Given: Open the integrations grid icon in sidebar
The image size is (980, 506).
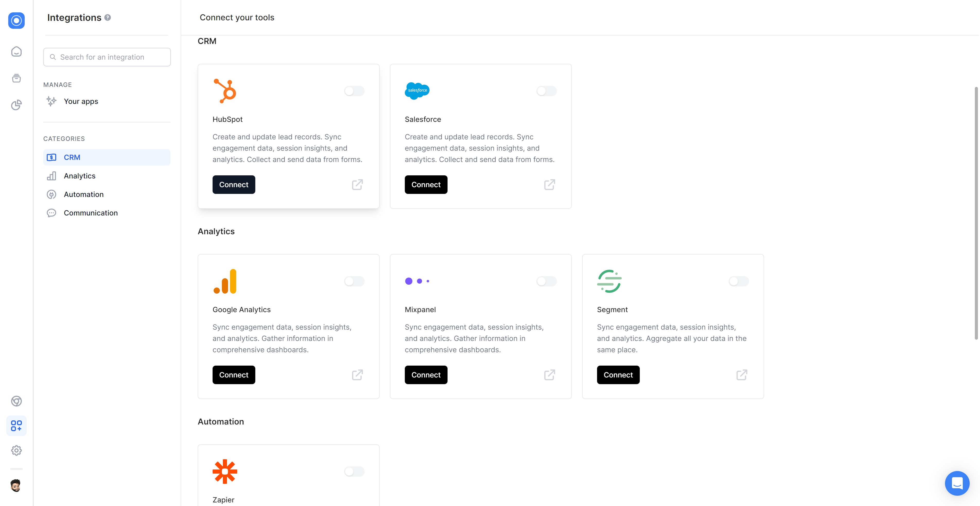Looking at the screenshot, I should coord(16,426).
